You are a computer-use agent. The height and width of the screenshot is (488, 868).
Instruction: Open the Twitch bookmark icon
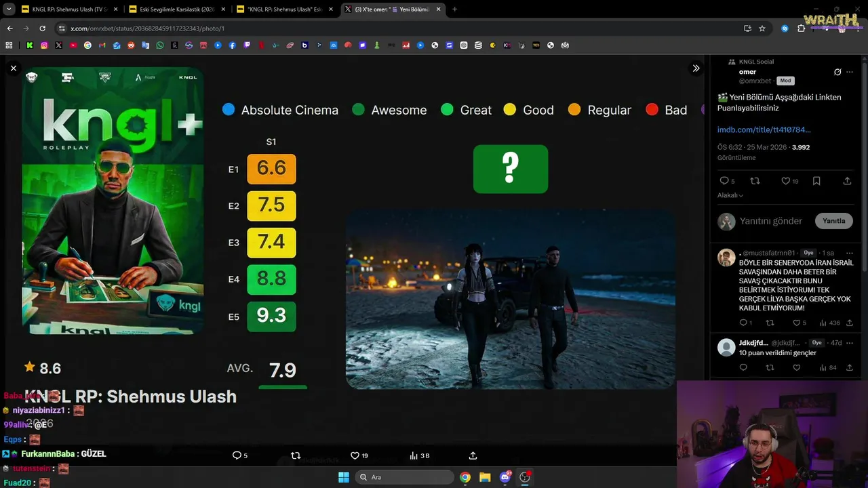pos(247,45)
